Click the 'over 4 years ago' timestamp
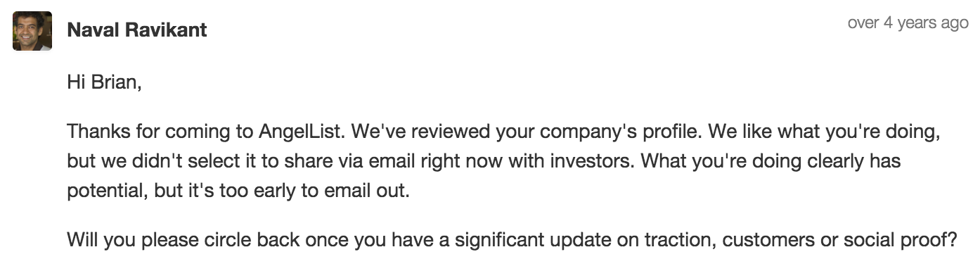This screenshot has height=259, width=980. [908, 23]
